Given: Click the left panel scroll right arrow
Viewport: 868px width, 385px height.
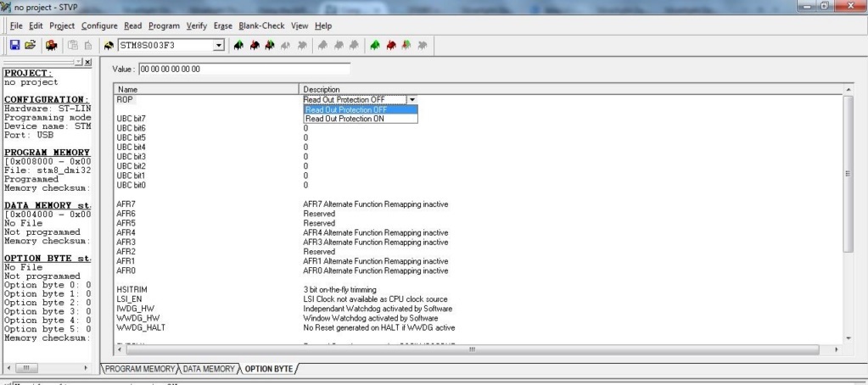Looking at the screenshot, I should click(x=86, y=368).
